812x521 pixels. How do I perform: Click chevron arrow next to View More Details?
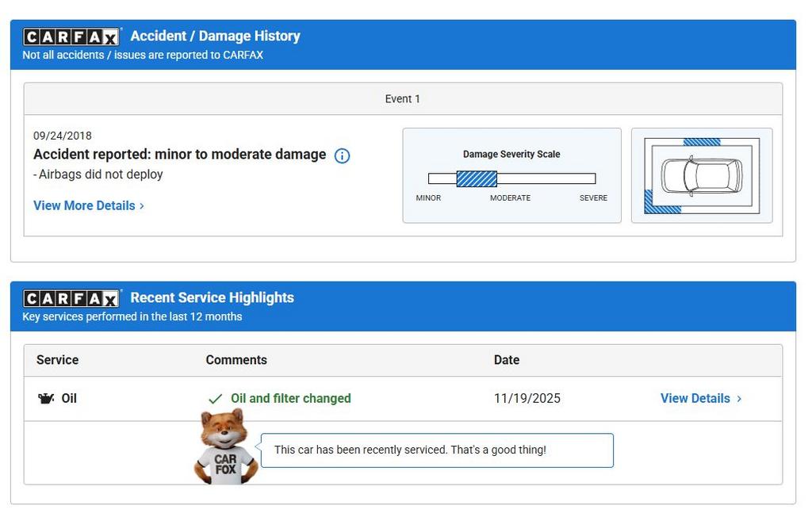pyautogui.click(x=142, y=206)
